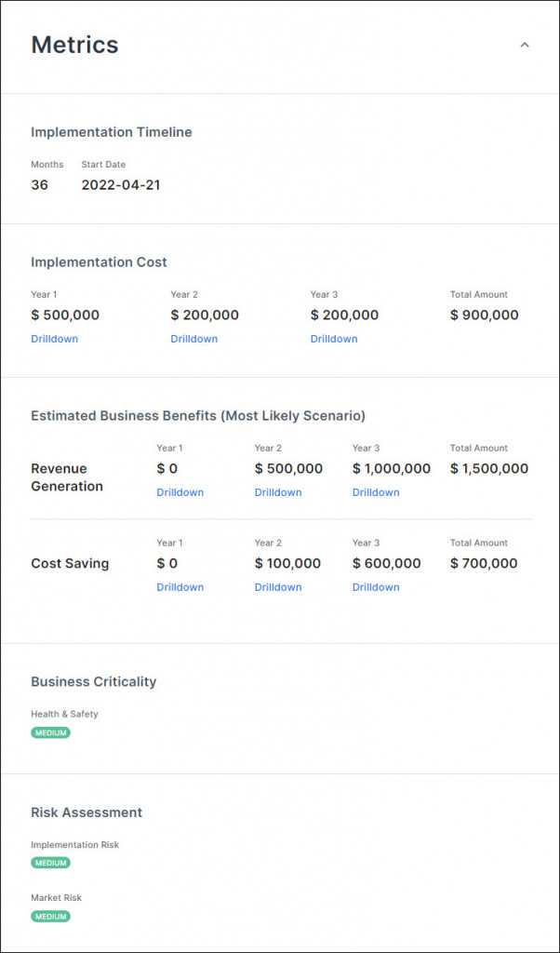Viewport: 560px width, 953px height.
Task: Click the Total Amount of $900,000
Action: point(482,315)
